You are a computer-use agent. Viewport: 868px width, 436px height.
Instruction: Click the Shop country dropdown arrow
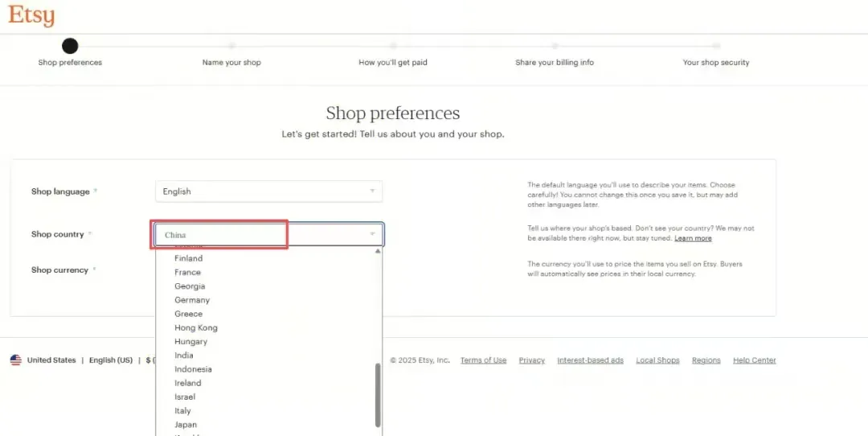point(372,234)
